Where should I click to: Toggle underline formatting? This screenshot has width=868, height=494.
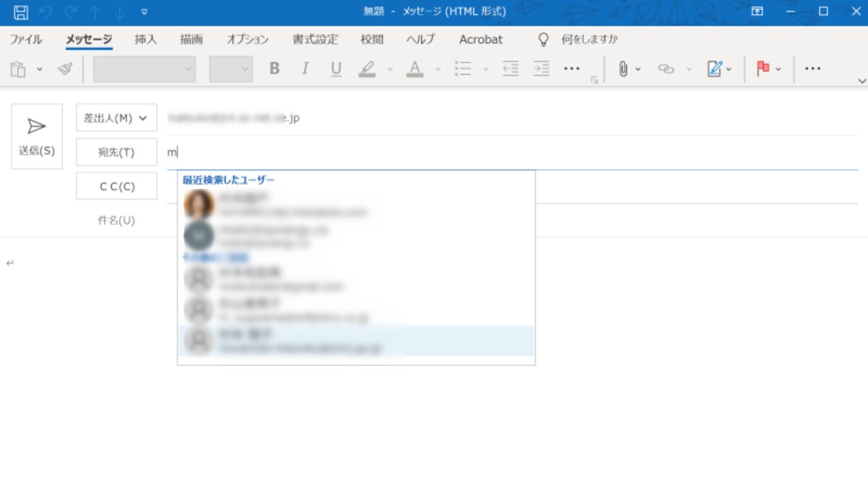(x=336, y=69)
